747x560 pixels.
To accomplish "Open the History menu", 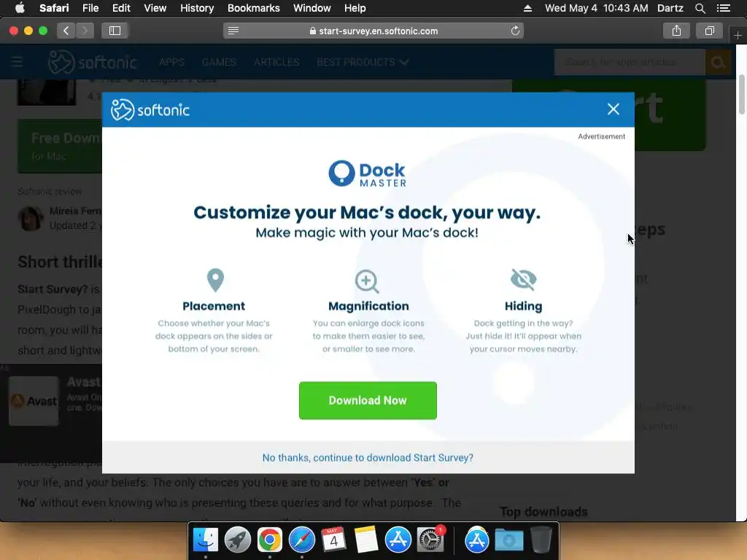I will pos(197,8).
